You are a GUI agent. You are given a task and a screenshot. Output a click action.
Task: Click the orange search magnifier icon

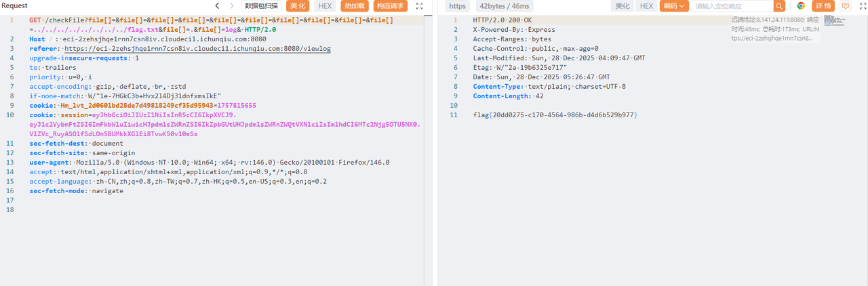(779, 6)
